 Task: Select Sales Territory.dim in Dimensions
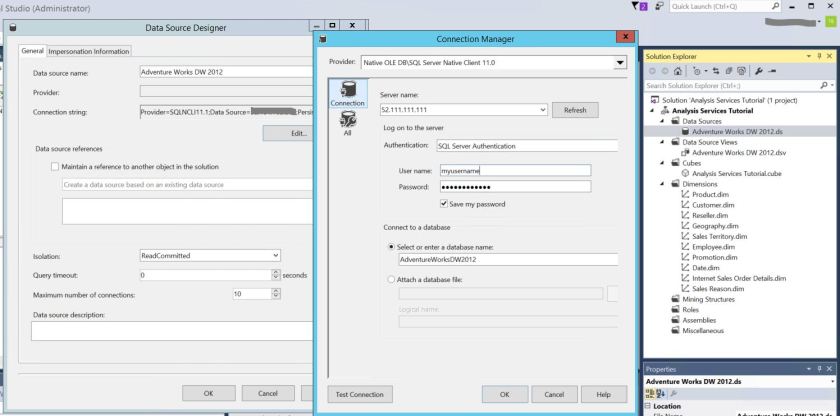[719, 236]
